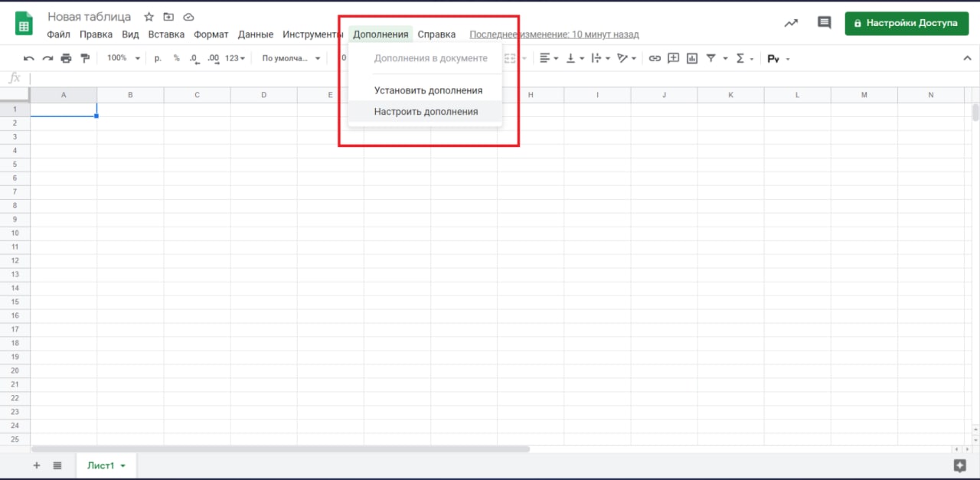Close the Дополнения menu

pos(381,34)
